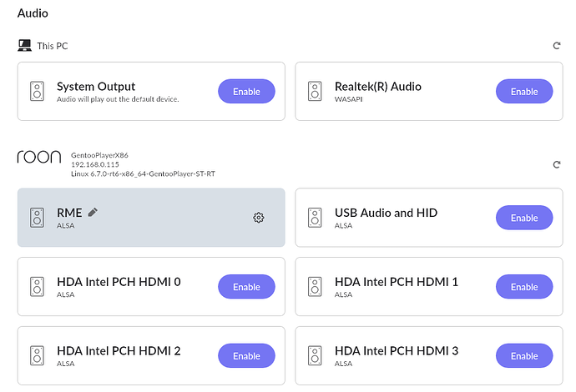Enable HDA Intel PCH HDMI 3
This screenshot has height=392, width=576.
pyautogui.click(x=524, y=355)
